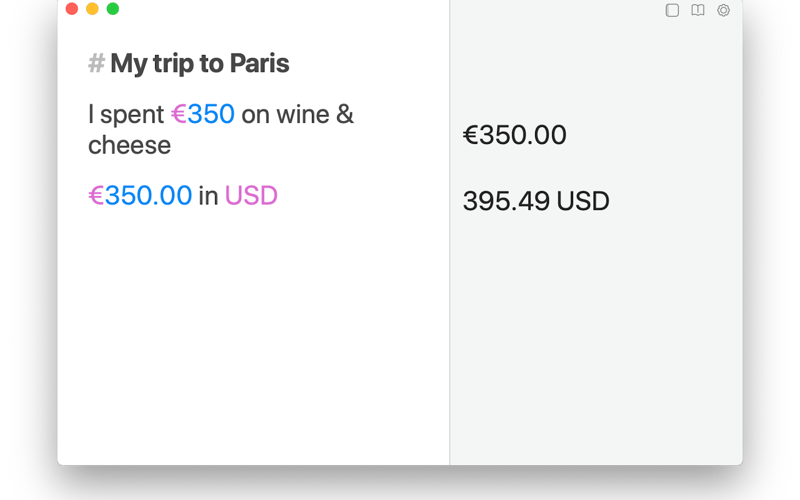Click the word "in" before USD
The width and height of the screenshot is (800, 500).
[x=208, y=196]
